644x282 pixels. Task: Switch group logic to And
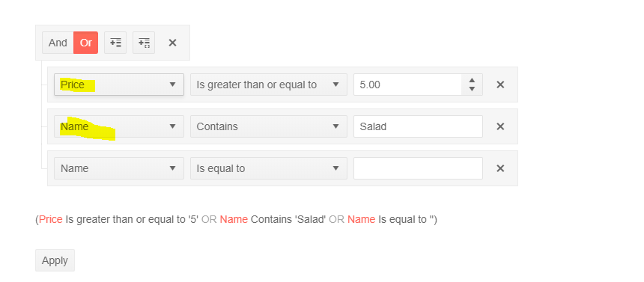pos(58,43)
